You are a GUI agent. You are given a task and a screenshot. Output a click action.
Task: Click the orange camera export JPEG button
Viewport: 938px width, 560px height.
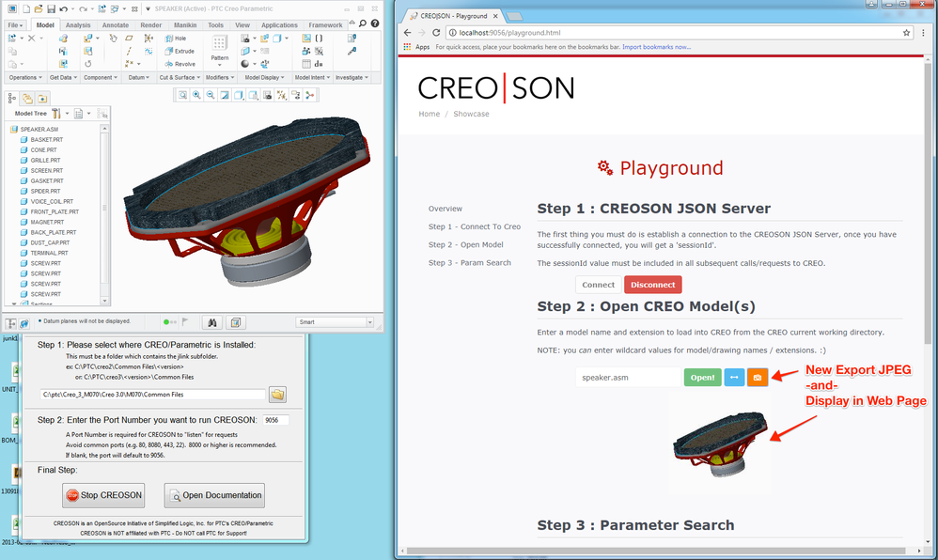[x=758, y=378]
